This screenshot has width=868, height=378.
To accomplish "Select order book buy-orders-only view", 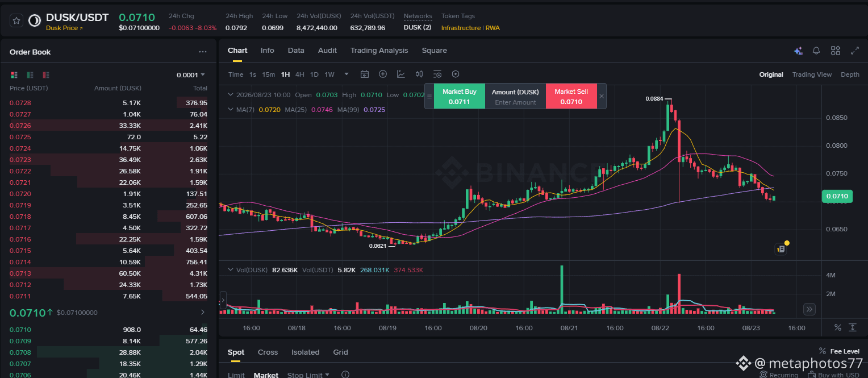I will [30, 74].
